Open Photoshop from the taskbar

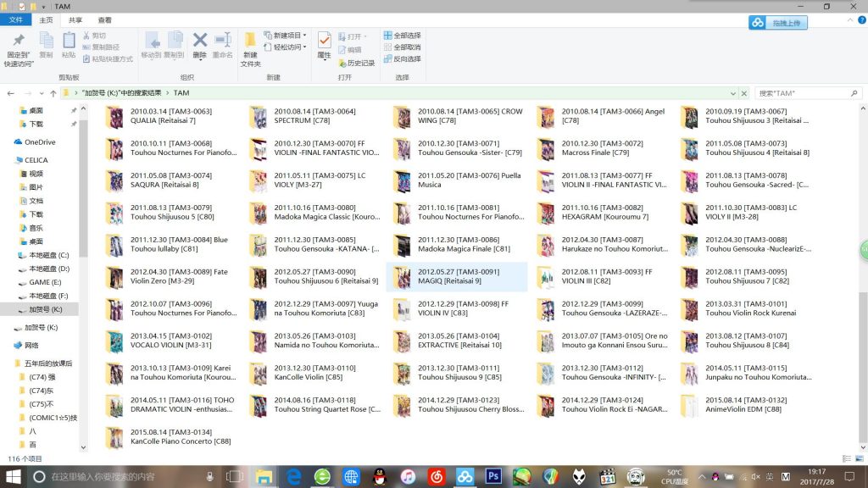(493, 476)
